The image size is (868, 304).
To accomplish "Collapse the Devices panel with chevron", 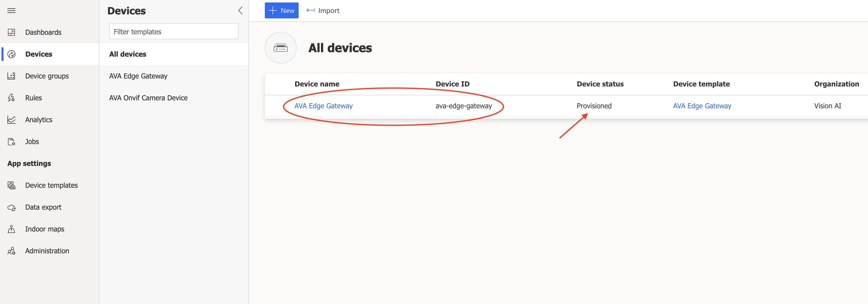I will (x=240, y=11).
